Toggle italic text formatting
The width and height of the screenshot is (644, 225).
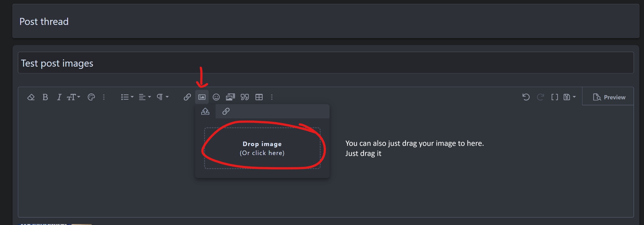click(x=59, y=97)
